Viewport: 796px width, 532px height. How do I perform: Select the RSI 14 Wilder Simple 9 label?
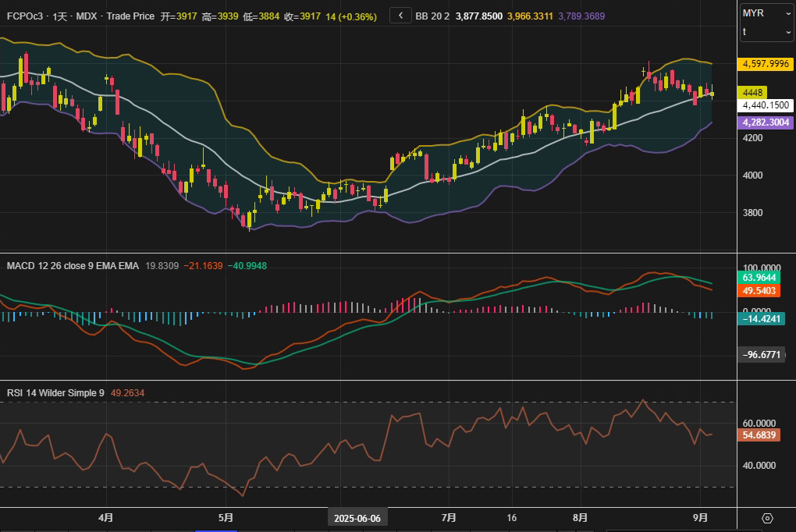tap(55, 393)
